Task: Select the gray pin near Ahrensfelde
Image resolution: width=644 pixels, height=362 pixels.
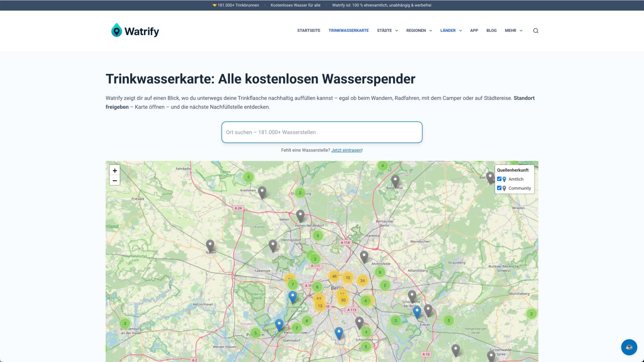Action: (364, 257)
